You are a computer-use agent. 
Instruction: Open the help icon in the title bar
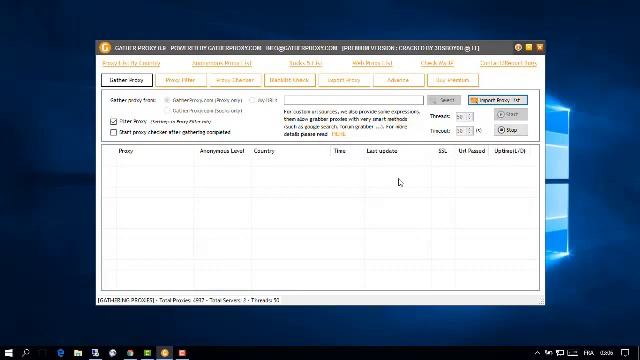(x=518, y=48)
